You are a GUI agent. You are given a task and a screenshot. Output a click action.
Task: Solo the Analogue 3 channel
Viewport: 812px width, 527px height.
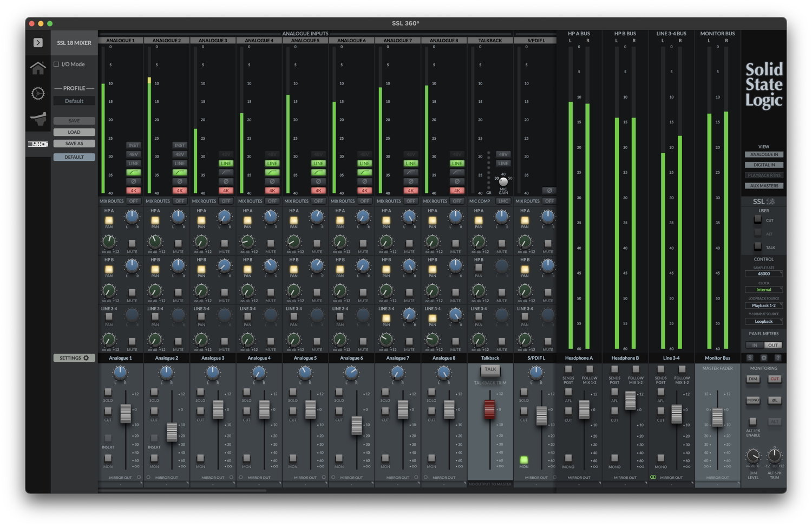click(200, 392)
